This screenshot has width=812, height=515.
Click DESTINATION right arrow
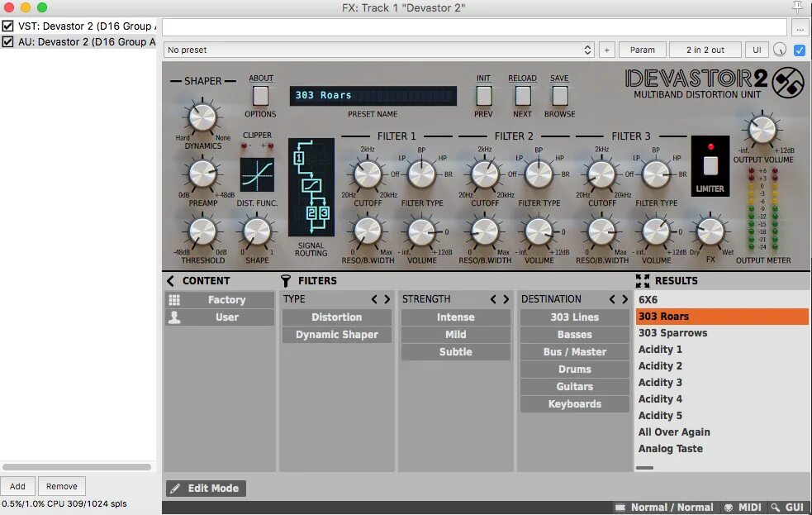point(625,299)
